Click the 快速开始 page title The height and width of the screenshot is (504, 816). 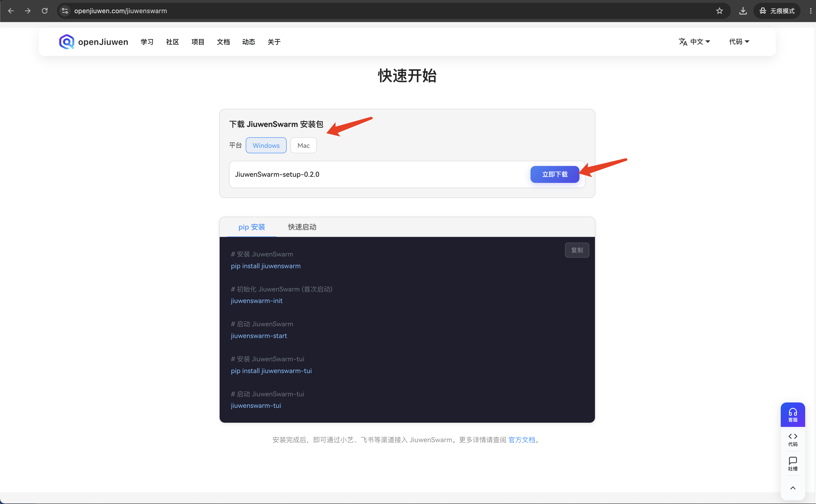pos(407,76)
